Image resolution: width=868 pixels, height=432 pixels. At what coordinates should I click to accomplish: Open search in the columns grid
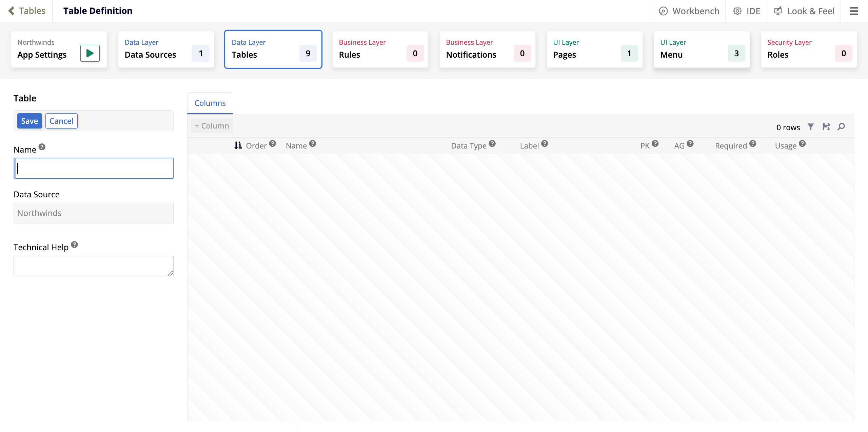click(x=842, y=126)
